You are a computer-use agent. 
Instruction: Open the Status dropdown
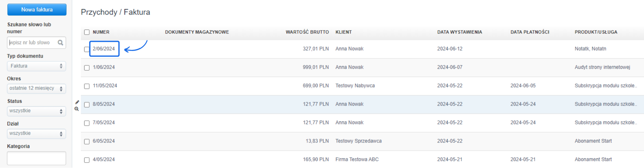point(36,111)
